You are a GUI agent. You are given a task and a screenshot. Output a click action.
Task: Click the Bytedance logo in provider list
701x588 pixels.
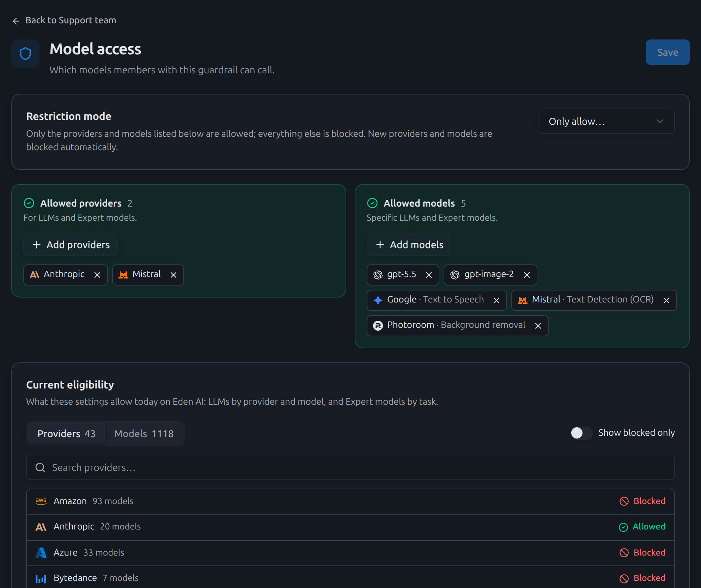[41, 578]
